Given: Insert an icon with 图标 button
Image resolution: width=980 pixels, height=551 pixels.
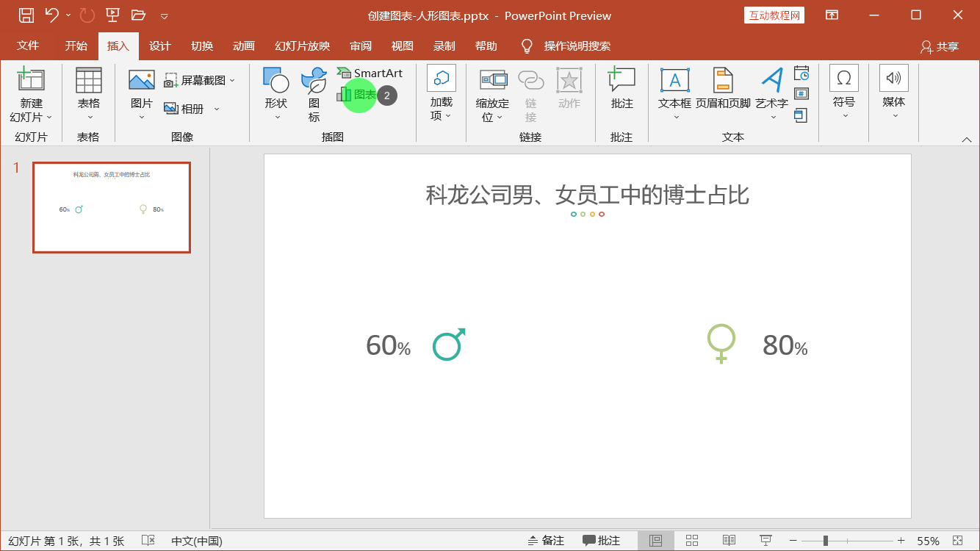Looking at the screenshot, I should 314,95.
